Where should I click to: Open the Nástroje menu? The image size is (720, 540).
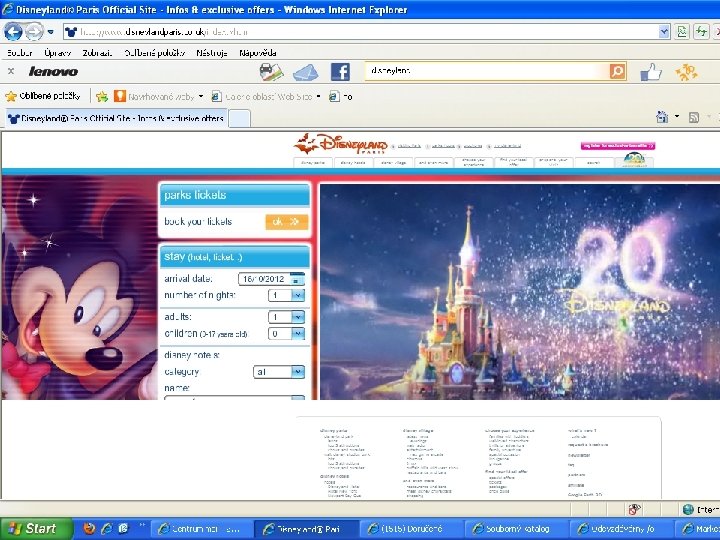click(x=212, y=53)
